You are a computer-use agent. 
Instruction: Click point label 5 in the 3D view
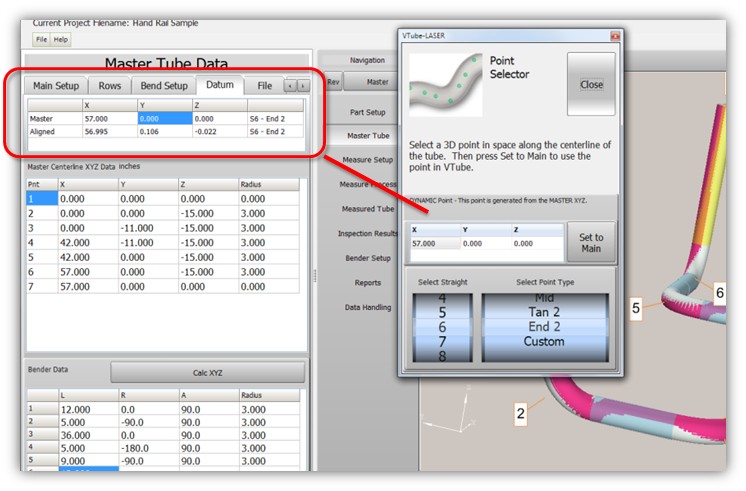(x=635, y=308)
